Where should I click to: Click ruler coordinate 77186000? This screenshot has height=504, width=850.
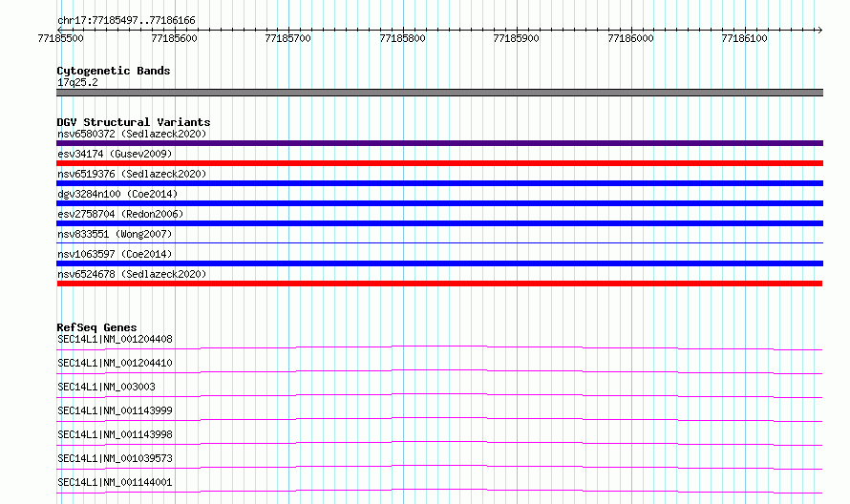pyautogui.click(x=630, y=38)
